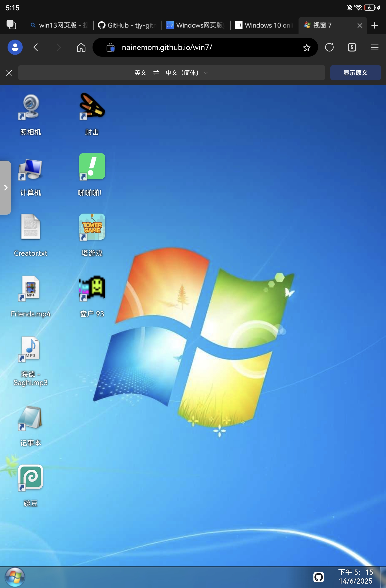Go back to the previous page
Viewport: 386px width, 588px height.
click(x=36, y=47)
